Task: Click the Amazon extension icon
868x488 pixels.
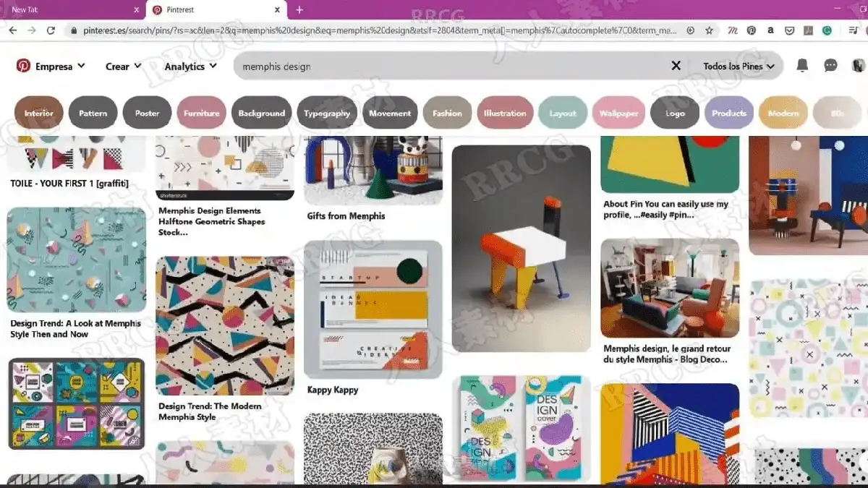Action: tap(771, 30)
